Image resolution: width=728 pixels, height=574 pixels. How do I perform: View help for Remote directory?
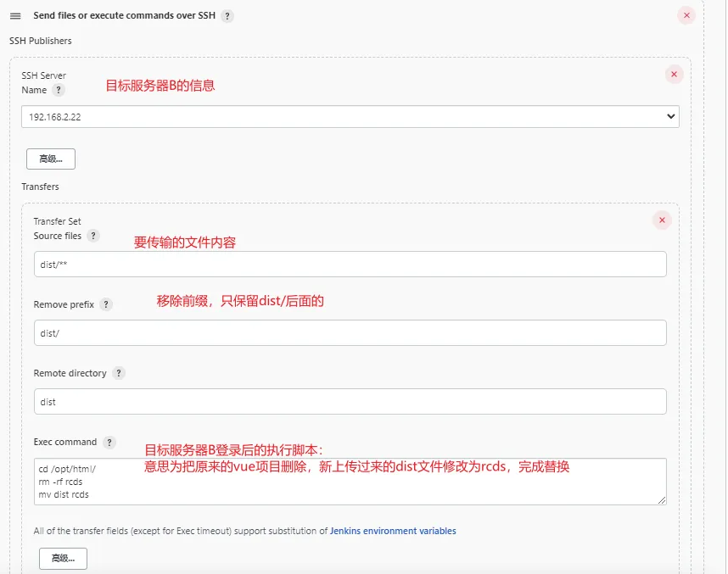(119, 373)
